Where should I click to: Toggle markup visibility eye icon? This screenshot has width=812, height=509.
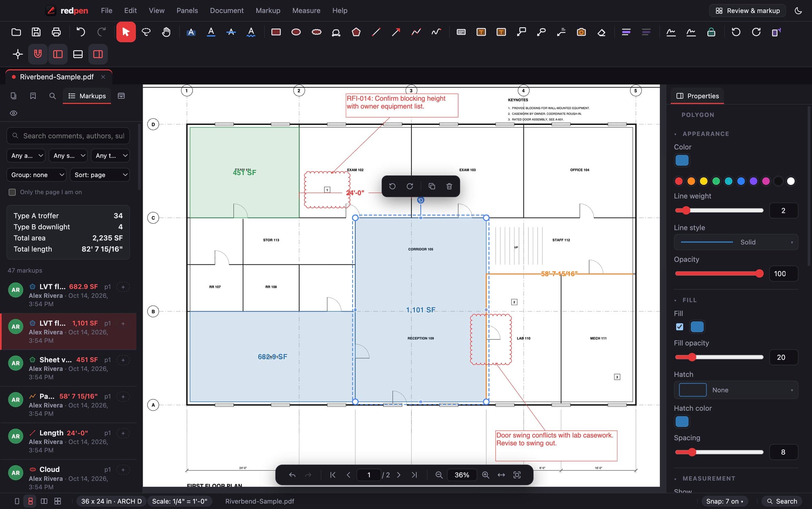pos(14,113)
